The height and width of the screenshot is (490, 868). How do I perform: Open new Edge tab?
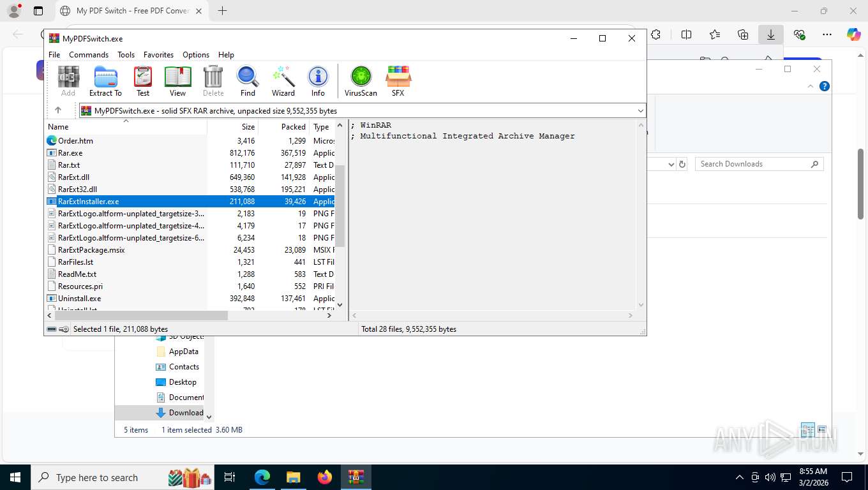(x=222, y=11)
